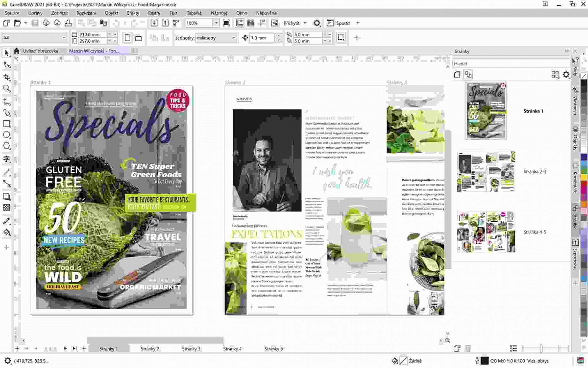Pick the Polygon tool
Image resolution: width=588 pixels, height=368 pixels.
pos(7,146)
